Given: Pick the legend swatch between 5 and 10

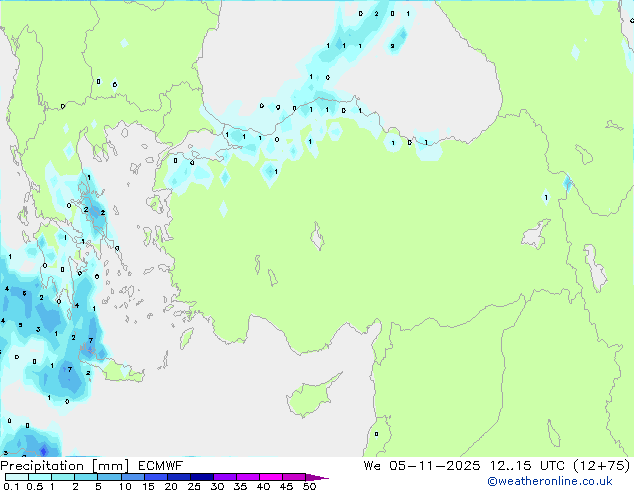Looking at the screenshot, I should click(109, 477).
